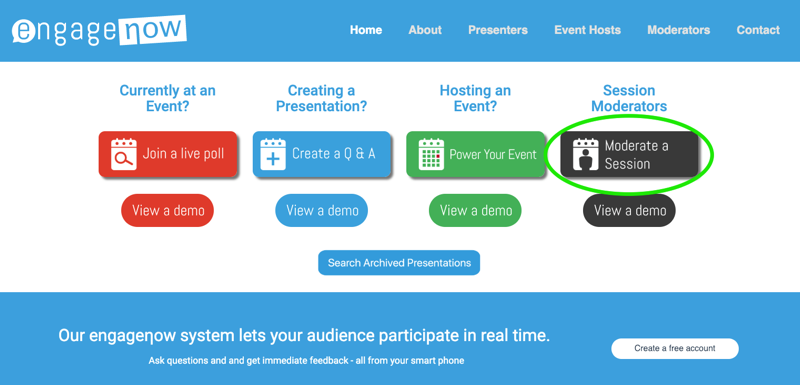
Task: Click the dark gray View a demo button
Action: tap(629, 210)
